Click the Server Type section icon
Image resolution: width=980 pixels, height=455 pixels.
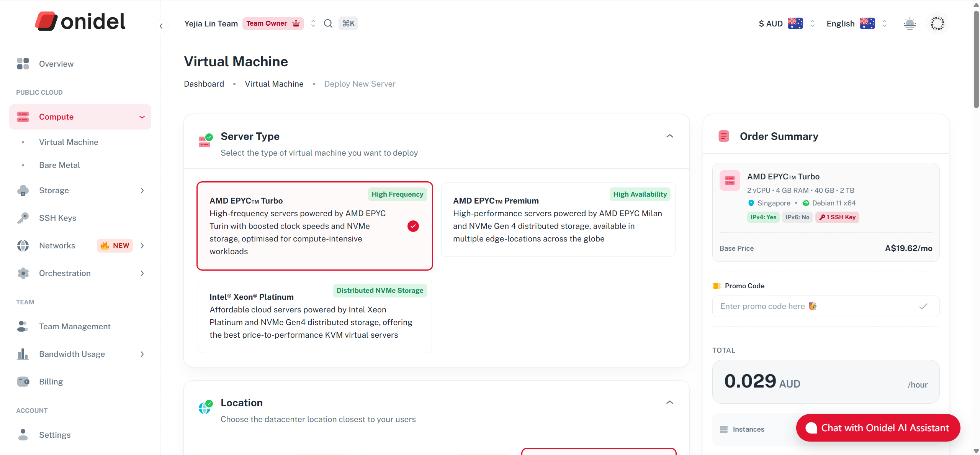206,140
